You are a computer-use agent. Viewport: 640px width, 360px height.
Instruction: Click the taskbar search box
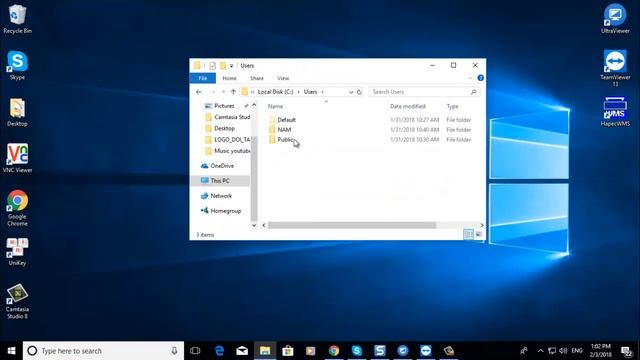click(103, 351)
